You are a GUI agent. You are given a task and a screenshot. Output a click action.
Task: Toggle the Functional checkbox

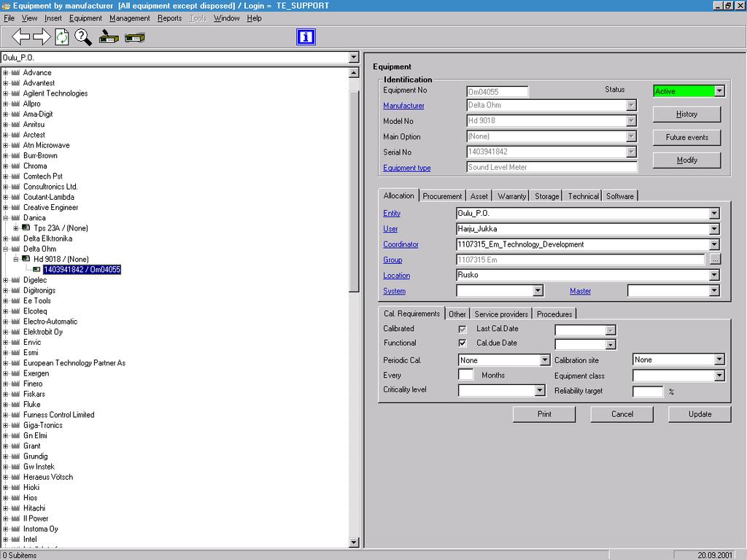coord(462,343)
